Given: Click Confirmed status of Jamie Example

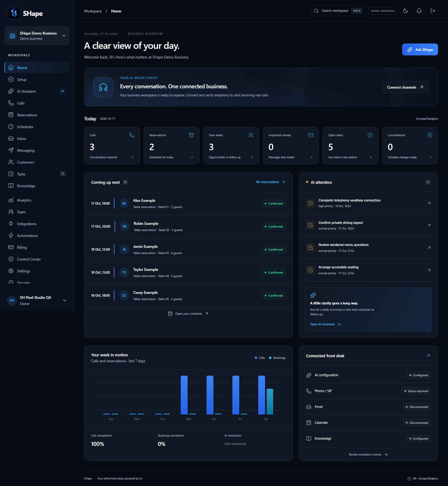Looking at the screenshot, I should click(x=274, y=249).
